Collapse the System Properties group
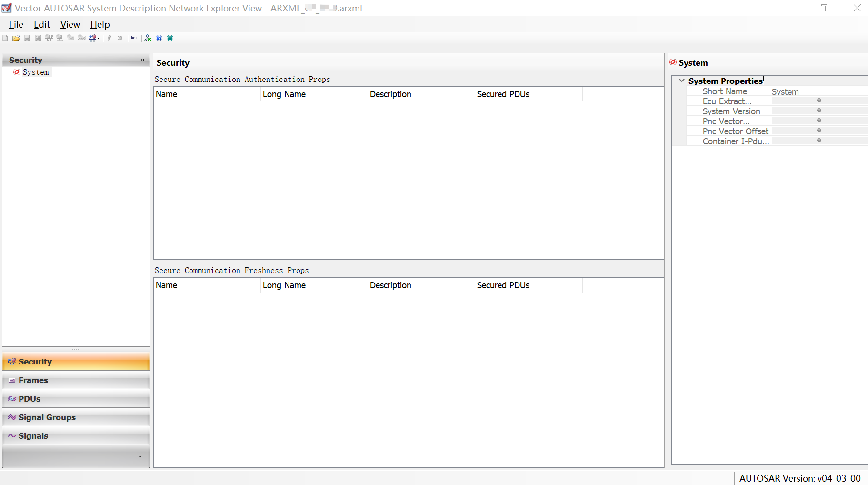868x485 pixels. click(x=682, y=81)
